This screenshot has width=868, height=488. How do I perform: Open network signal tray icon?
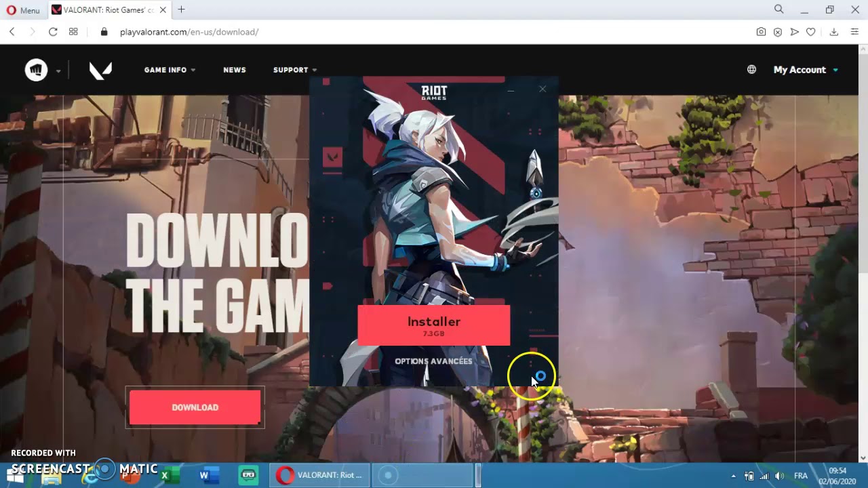pos(764,476)
